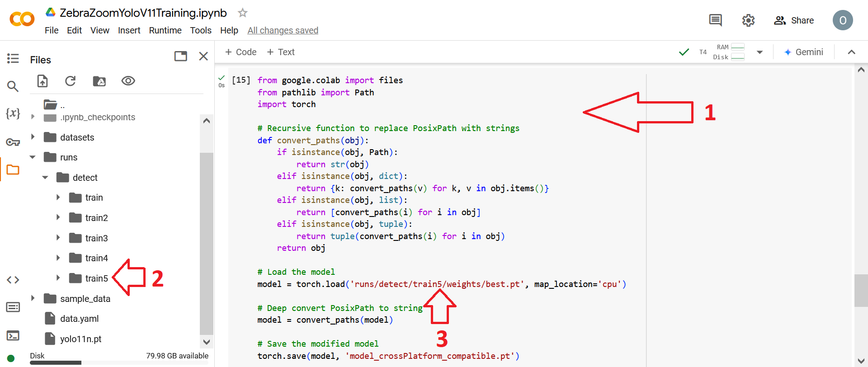
Task: Collapse the detect folder
Action: click(x=45, y=178)
